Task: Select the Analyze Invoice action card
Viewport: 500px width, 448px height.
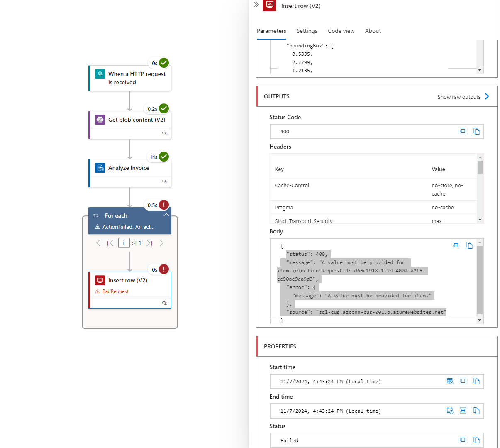Action: [130, 173]
